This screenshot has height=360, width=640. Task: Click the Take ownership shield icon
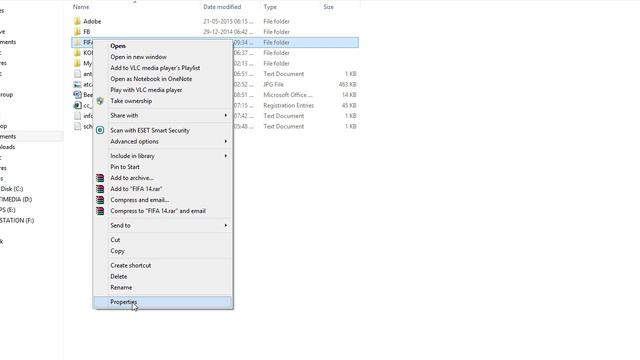point(100,101)
